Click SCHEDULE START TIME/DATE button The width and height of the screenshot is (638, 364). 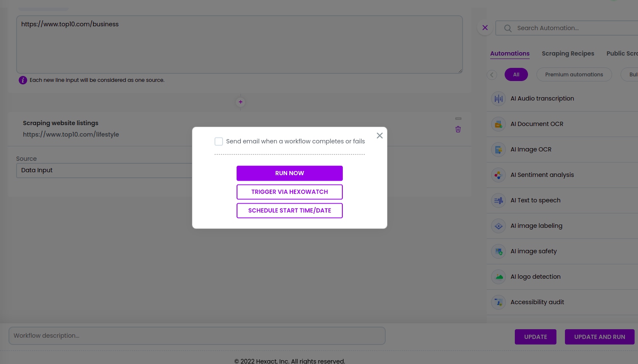point(289,210)
